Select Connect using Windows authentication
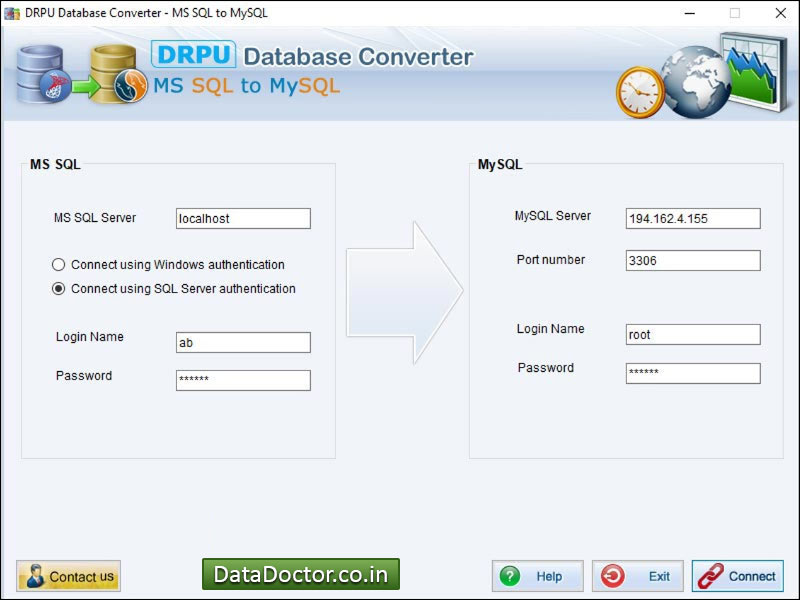This screenshot has width=800, height=600. point(59,264)
